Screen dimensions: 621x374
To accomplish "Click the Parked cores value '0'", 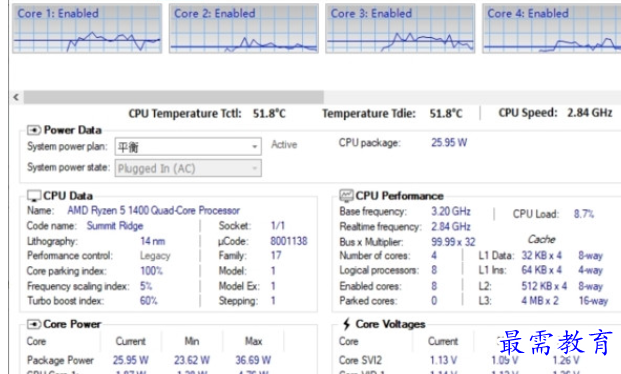I will coord(434,301).
